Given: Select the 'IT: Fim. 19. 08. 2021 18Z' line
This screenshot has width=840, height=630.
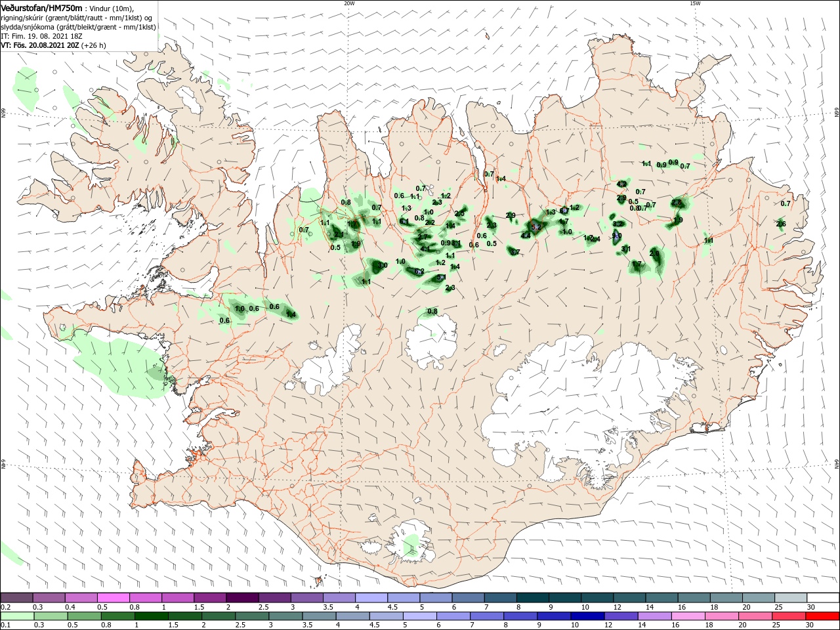Looking at the screenshot, I should click(41, 36).
